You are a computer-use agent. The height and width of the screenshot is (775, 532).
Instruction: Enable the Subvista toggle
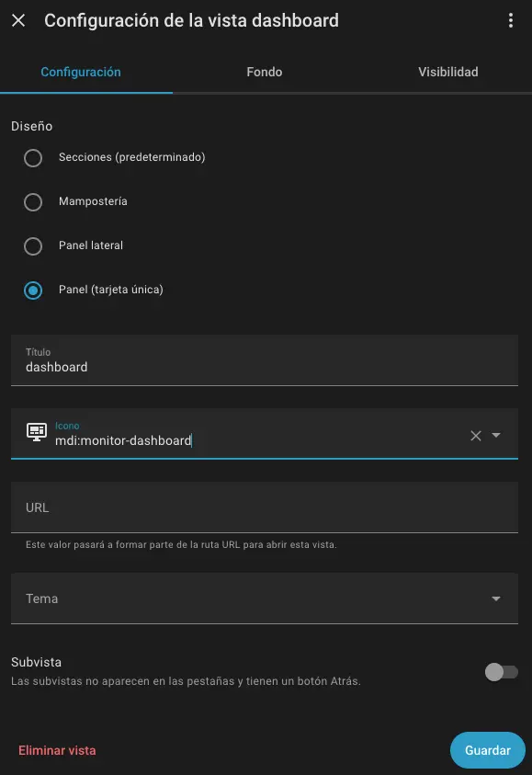(502, 671)
